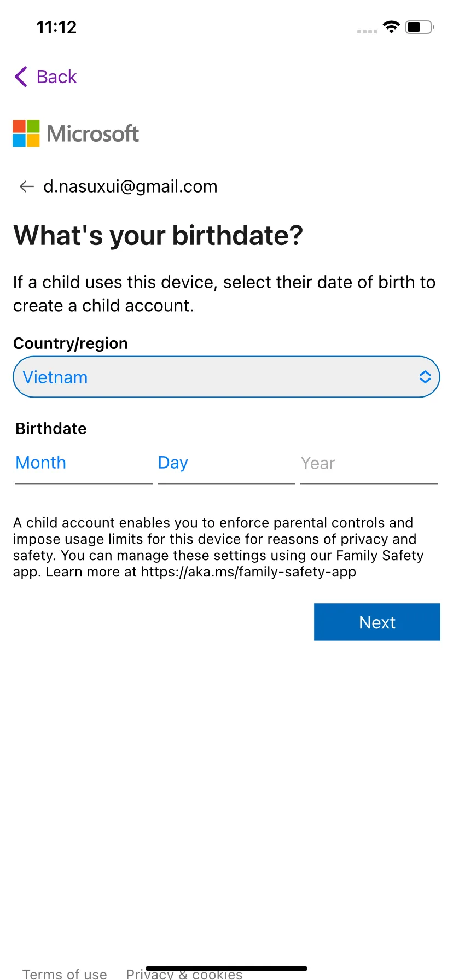Tap the up-down chevrons in country selector
This screenshot has height=980, width=453.
tap(425, 377)
